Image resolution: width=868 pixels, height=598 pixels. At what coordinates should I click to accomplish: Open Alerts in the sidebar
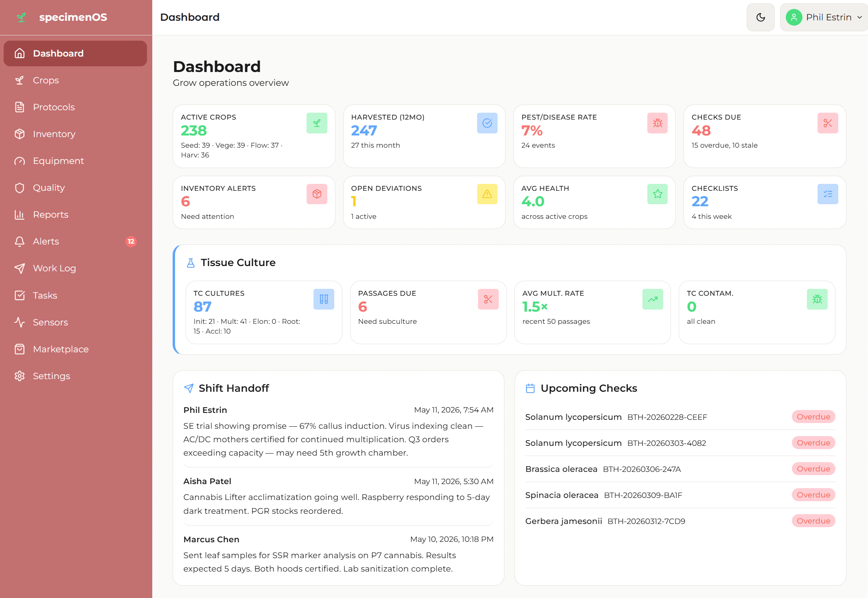coord(75,241)
